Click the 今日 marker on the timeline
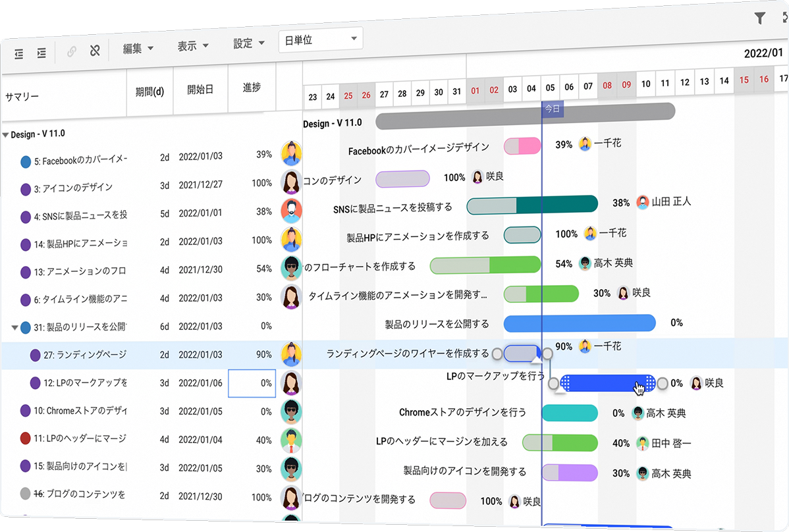 pyautogui.click(x=552, y=109)
